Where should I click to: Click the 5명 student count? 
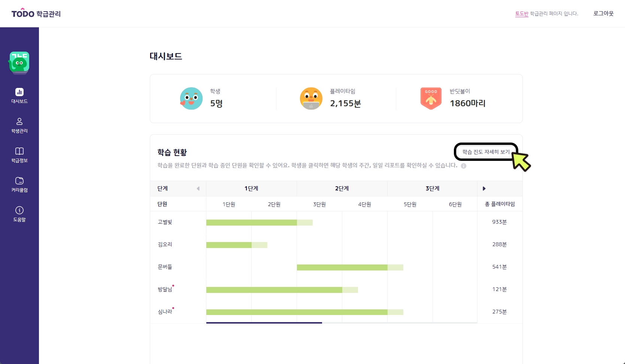[216, 104]
